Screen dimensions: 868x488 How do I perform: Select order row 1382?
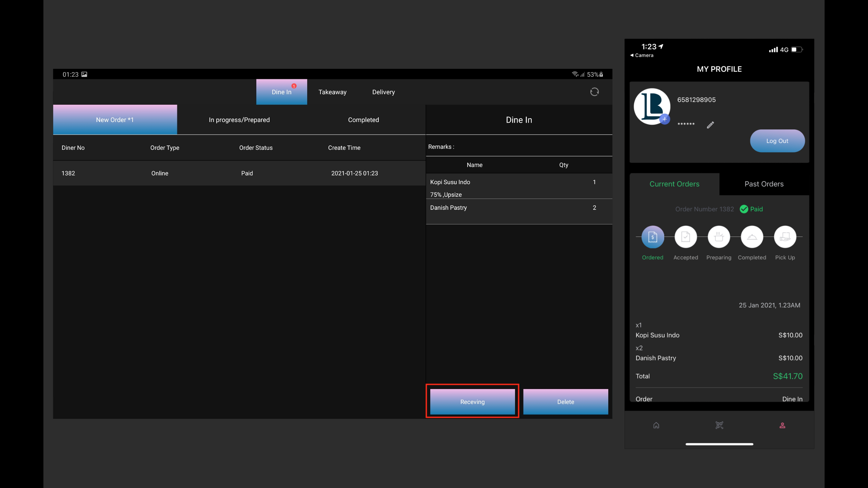click(x=239, y=173)
